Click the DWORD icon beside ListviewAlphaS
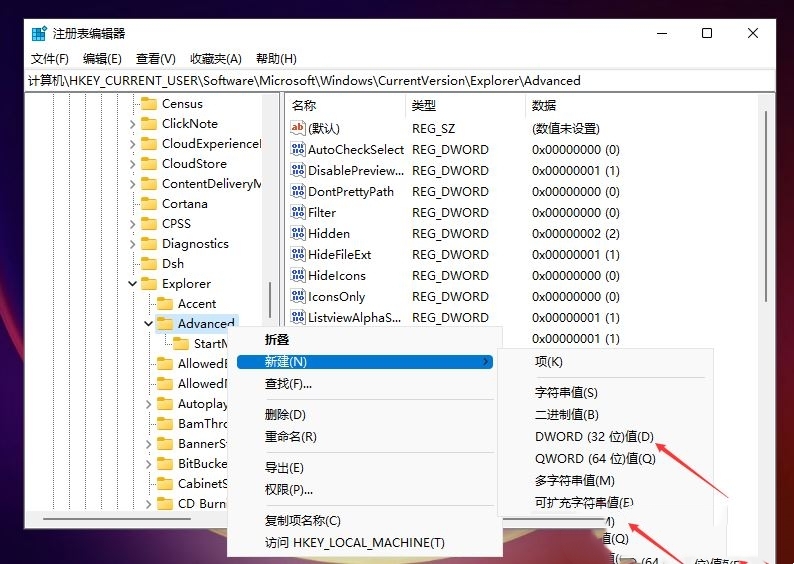The width and height of the screenshot is (794, 564). pos(298,317)
